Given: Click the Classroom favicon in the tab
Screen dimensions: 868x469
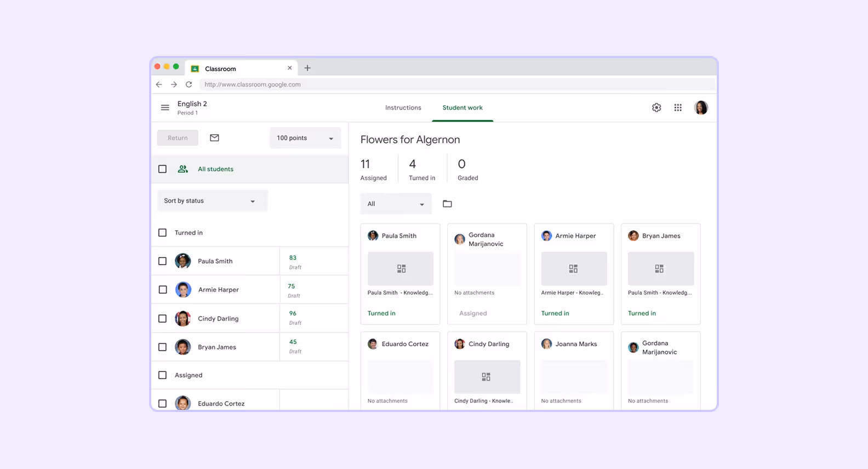Looking at the screenshot, I should [x=195, y=68].
